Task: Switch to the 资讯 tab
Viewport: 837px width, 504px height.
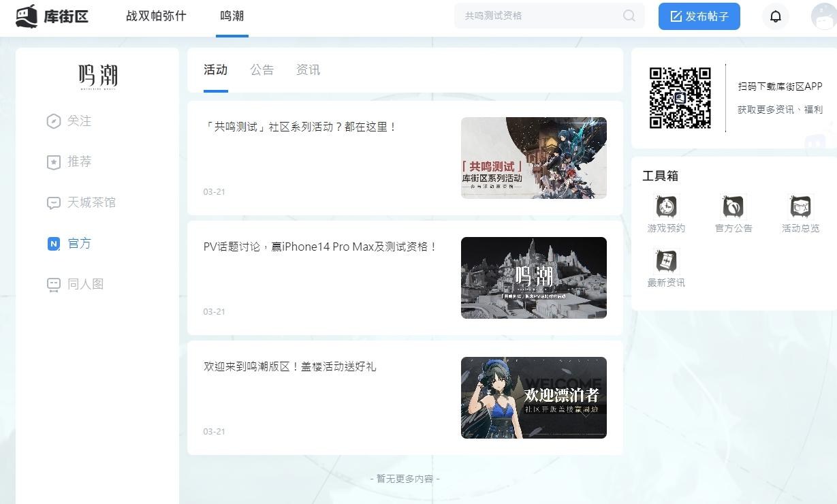Action: pyautogui.click(x=308, y=69)
